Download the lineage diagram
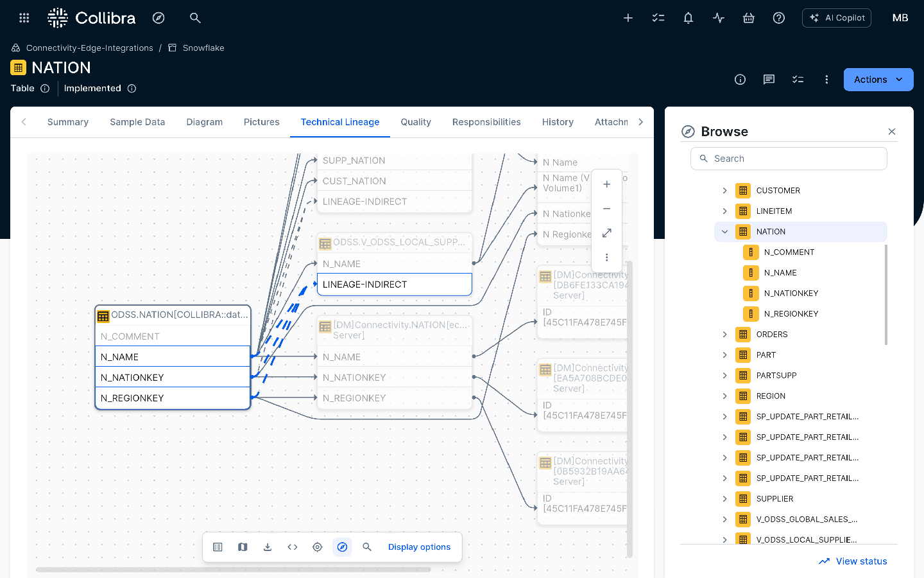924x578 pixels. (268, 547)
